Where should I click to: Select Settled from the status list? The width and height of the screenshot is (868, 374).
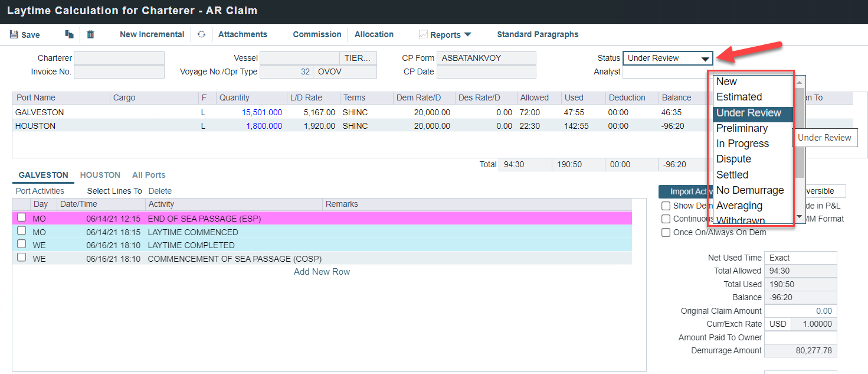coord(732,175)
